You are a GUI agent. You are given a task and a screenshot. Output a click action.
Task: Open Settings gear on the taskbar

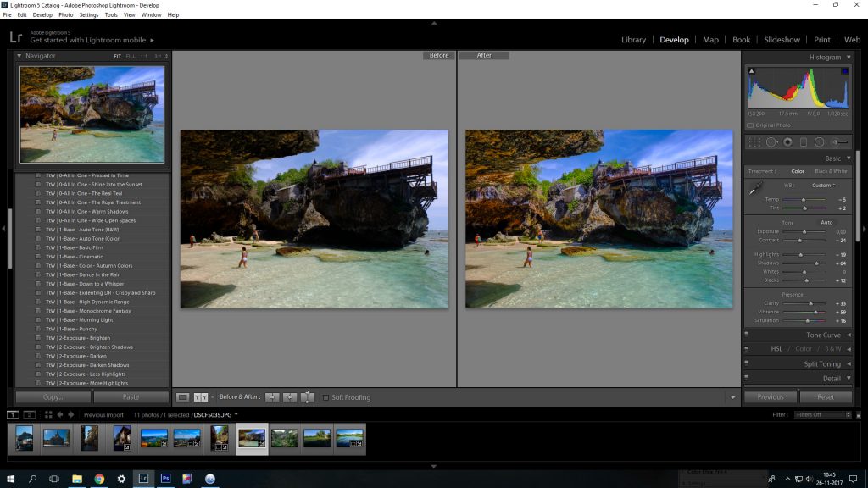pyautogui.click(x=121, y=479)
